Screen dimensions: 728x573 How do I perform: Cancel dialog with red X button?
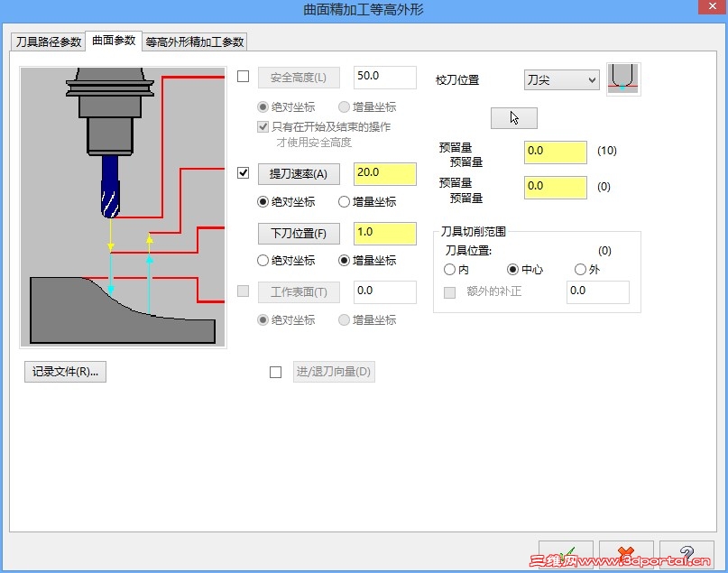[626, 554]
